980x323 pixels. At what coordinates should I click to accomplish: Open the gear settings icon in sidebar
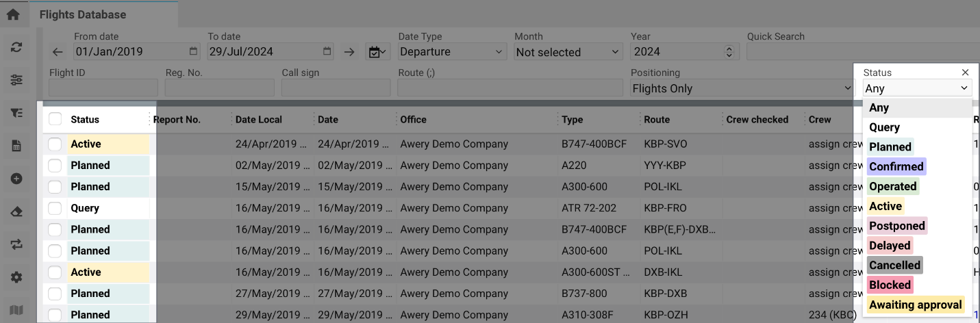(x=16, y=277)
